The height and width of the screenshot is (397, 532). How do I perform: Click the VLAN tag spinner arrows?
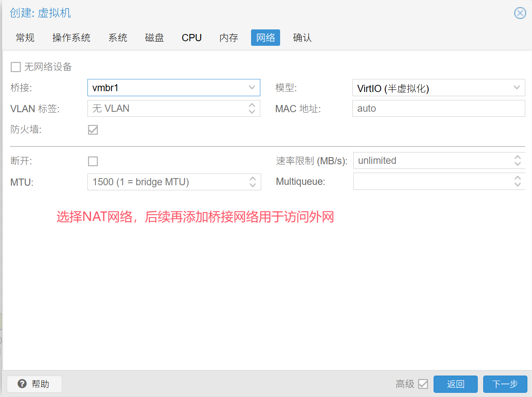252,108
